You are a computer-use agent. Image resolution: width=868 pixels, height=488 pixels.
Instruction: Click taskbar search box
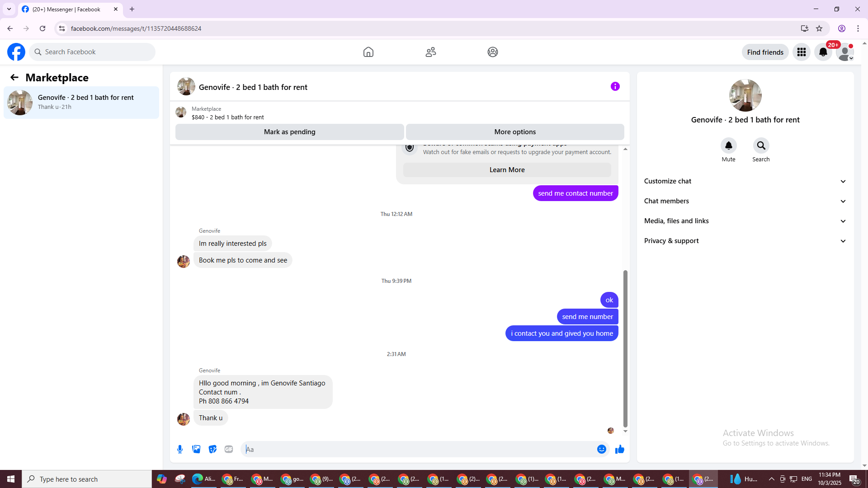(x=87, y=479)
